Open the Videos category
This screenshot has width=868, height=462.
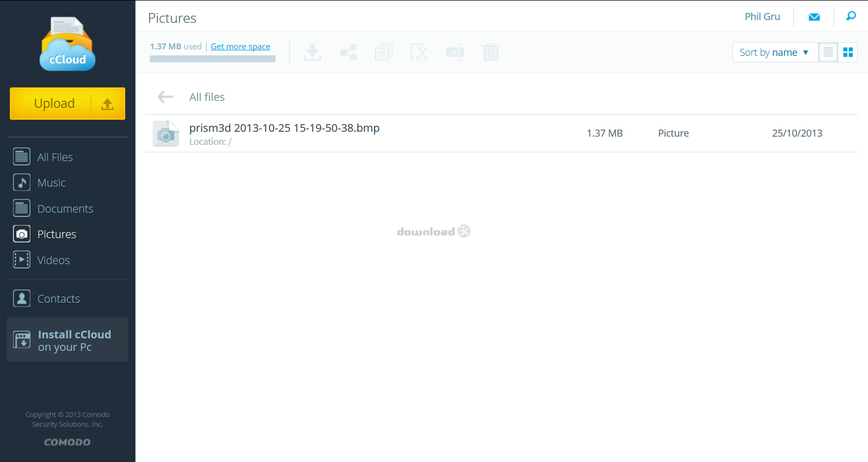point(54,260)
